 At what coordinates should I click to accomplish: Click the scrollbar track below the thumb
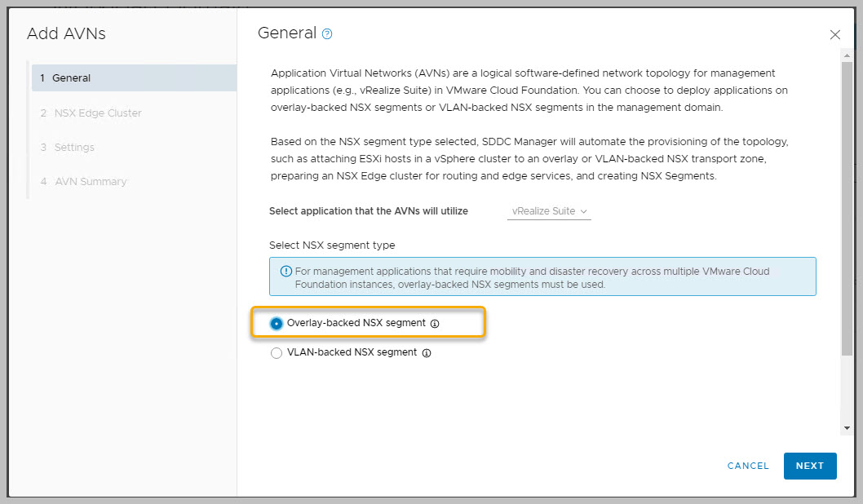point(848,387)
